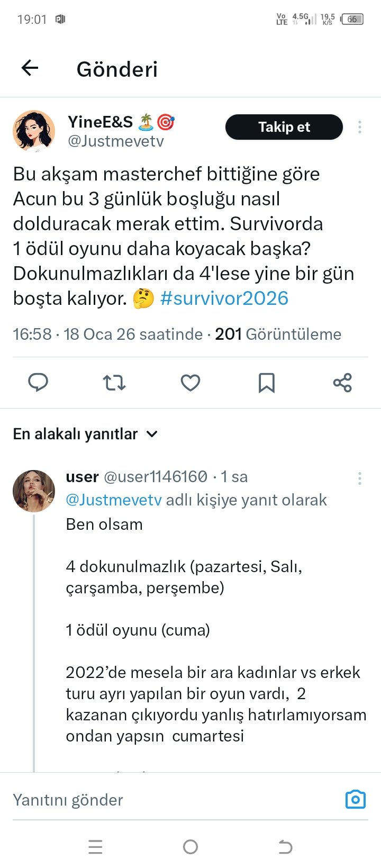This screenshot has width=381, height=868.
Task: Go back using the top-left arrow
Action: (x=30, y=68)
